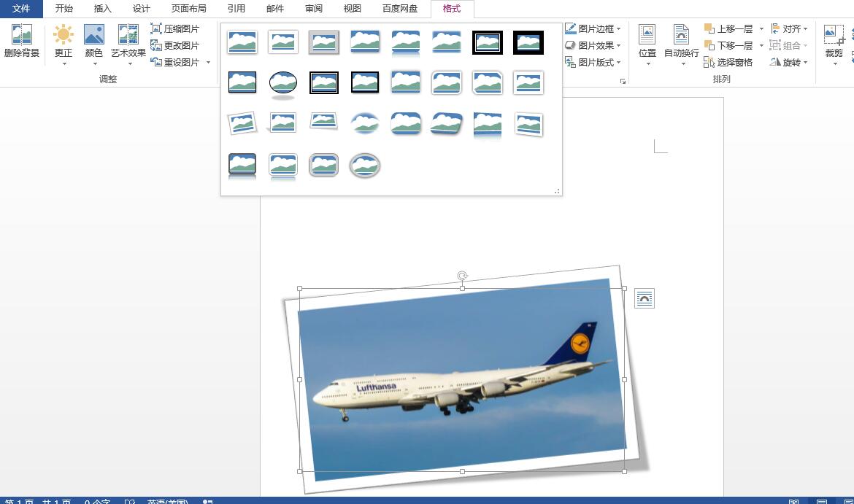The height and width of the screenshot is (504, 854).
Task: Click 图片边框 (Picture Border) button
Action: (x=589, y=29)
